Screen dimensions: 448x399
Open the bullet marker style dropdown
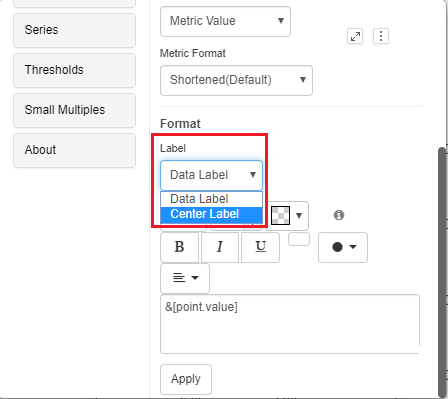click(x=343, y=247)
